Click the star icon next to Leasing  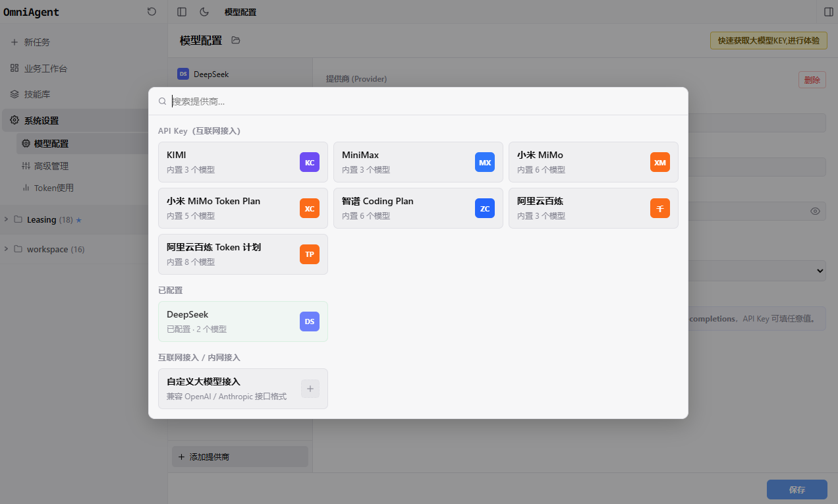coord(79,220)
